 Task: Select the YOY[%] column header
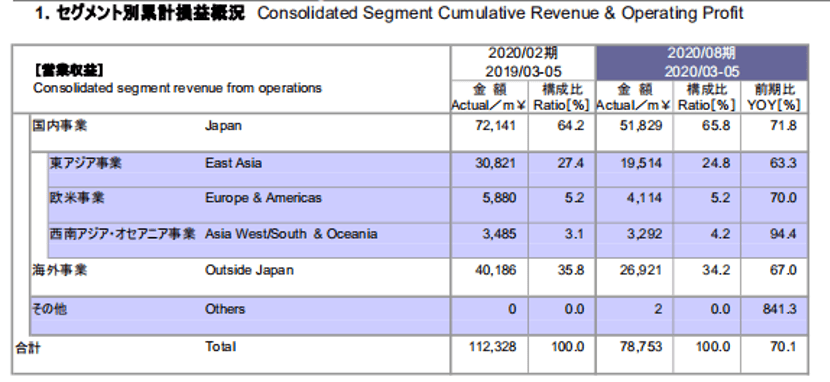[774, 105]
